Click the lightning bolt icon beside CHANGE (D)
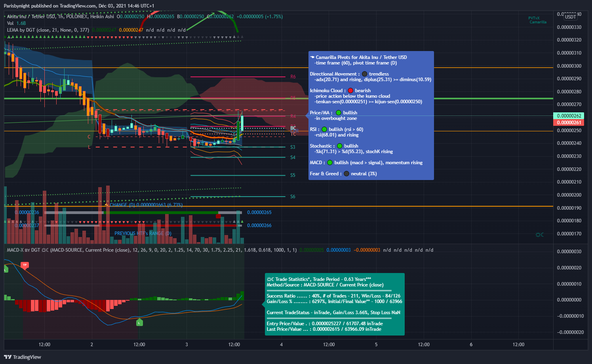The image size is (592, 364). [x=107, y=205]
